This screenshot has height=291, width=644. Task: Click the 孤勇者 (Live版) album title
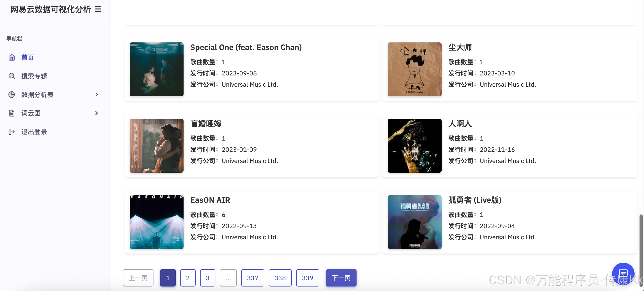pos(475,200)
